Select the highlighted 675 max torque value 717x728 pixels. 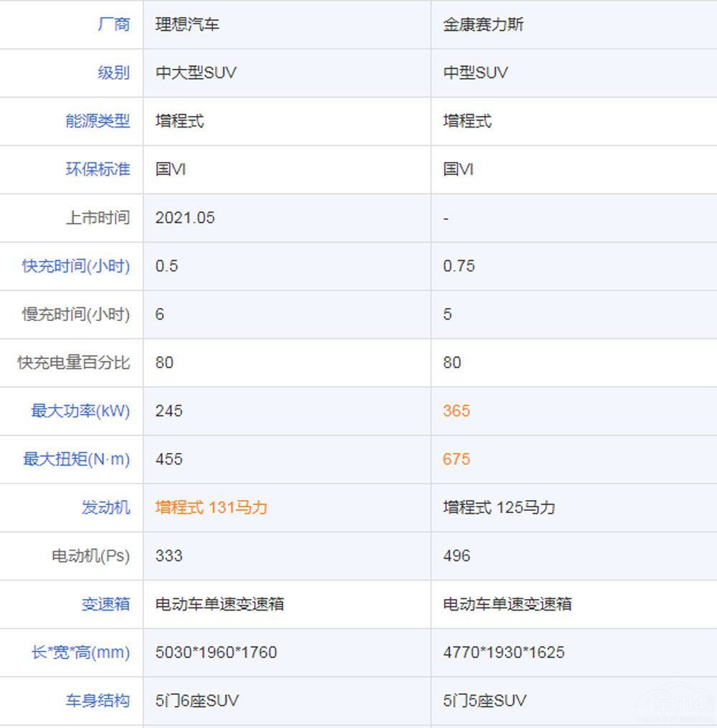click(x=457, y=459)
